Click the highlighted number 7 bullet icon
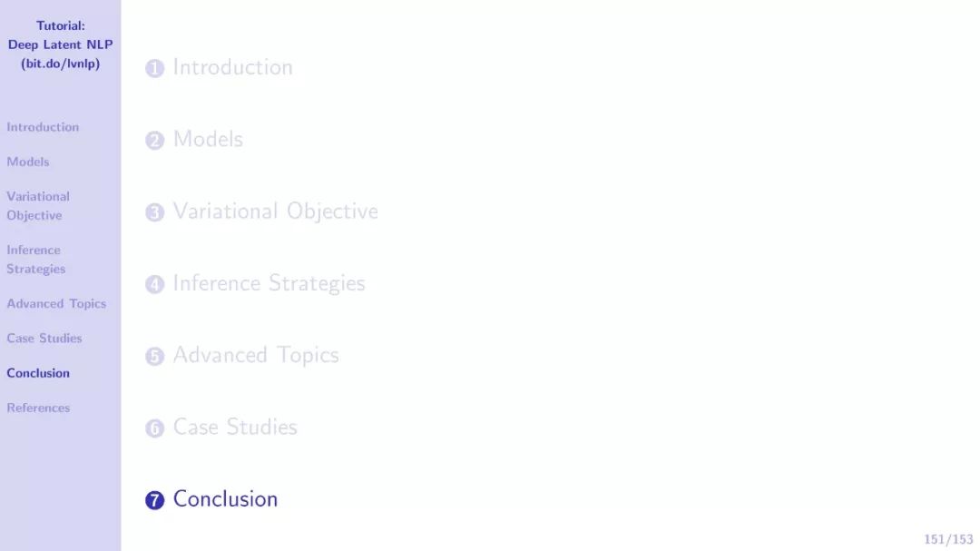The width and height of the screenshot is (980, 551). click(154, 500)
